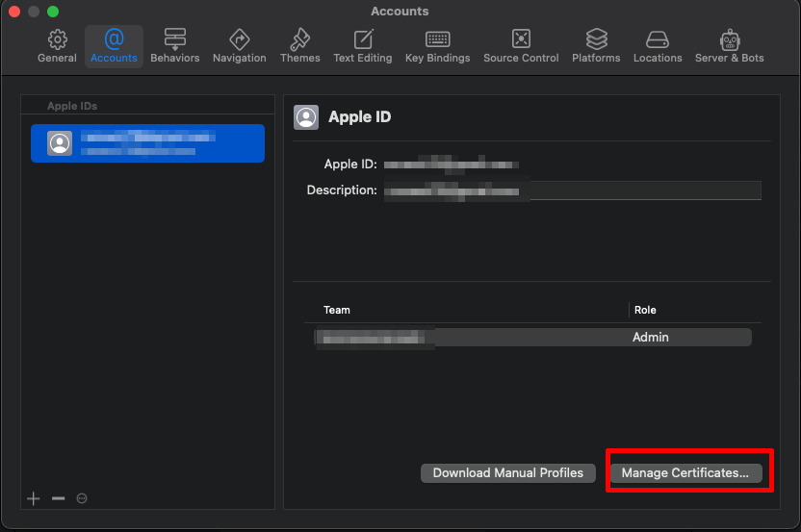801x532 pixels.
Task: Remove selected account with minus button
Action: point(58,497)
